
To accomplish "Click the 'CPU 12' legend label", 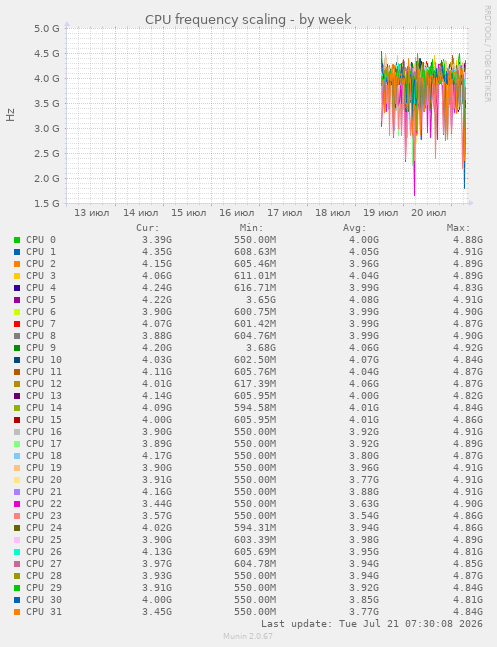I will [44, 383].
